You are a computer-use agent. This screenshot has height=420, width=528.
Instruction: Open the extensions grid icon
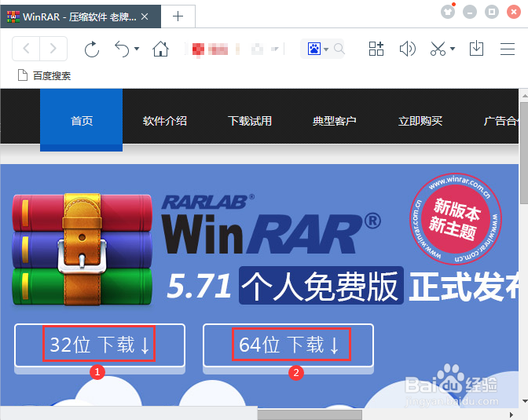coord(376,49)
